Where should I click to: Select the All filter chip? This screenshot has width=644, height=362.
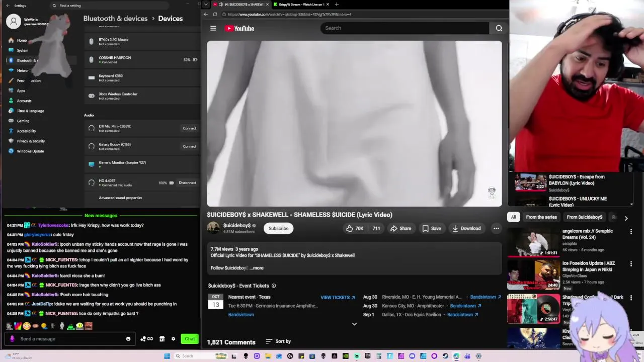[513, 217]
